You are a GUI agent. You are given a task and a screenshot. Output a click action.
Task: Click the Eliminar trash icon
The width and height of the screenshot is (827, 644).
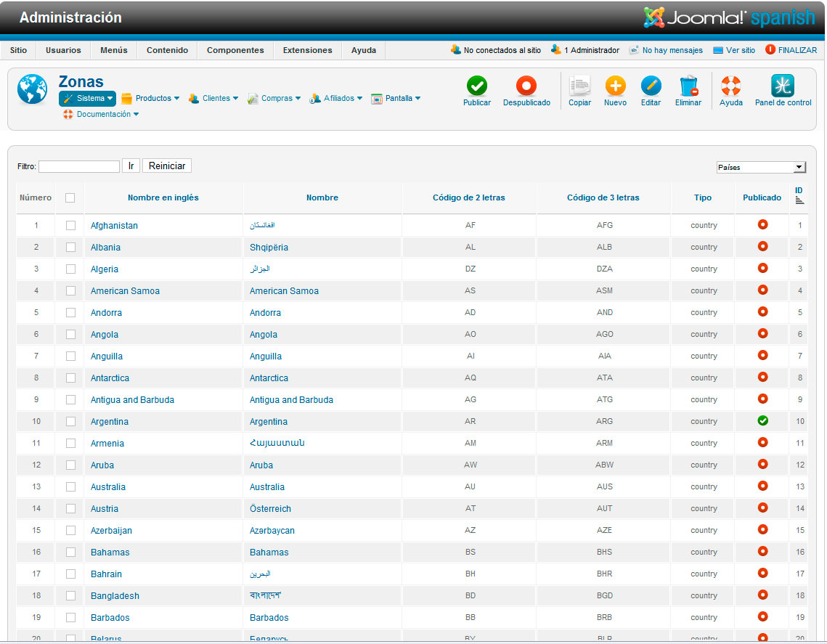(688, 86)
